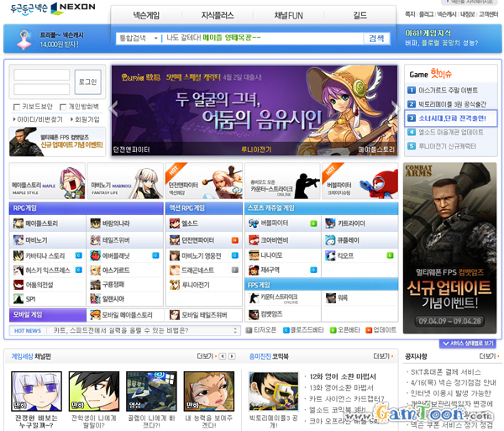Click the 엘소드 game icon
This screenshot has width=504, height=431.
coord(175,223)
